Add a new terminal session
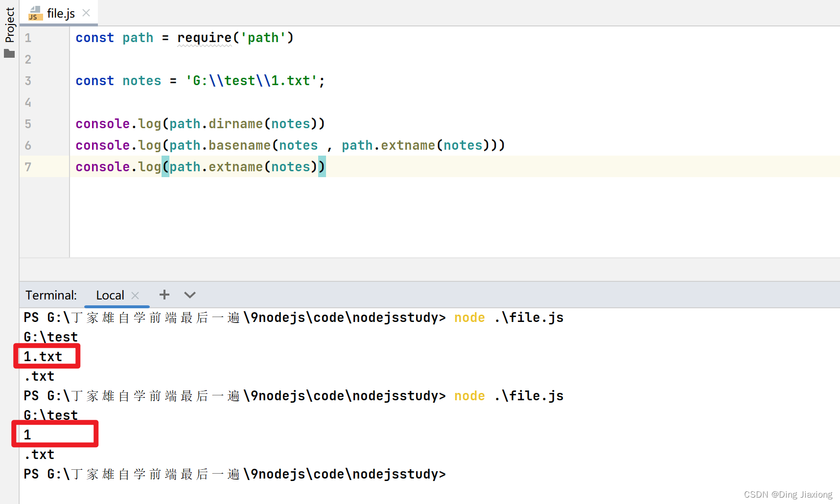Viewport: 840px width, 504px height. pos(164,295)
